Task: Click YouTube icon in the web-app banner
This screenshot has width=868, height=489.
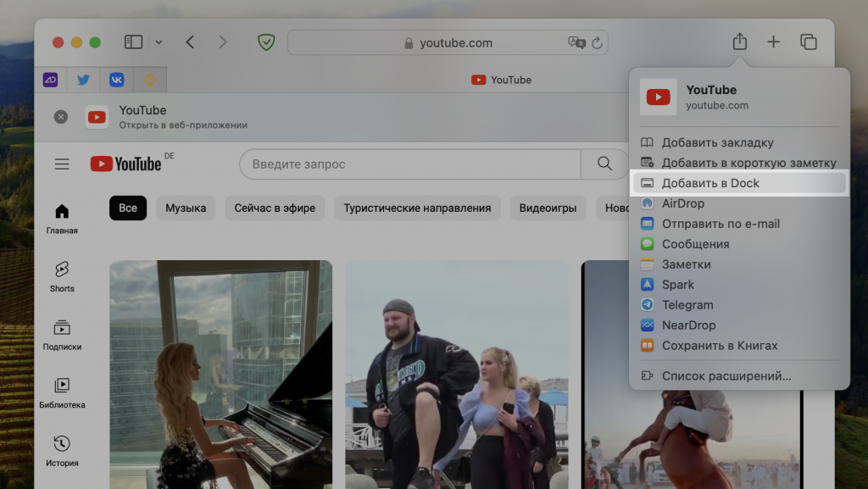Action: [97, 117]
